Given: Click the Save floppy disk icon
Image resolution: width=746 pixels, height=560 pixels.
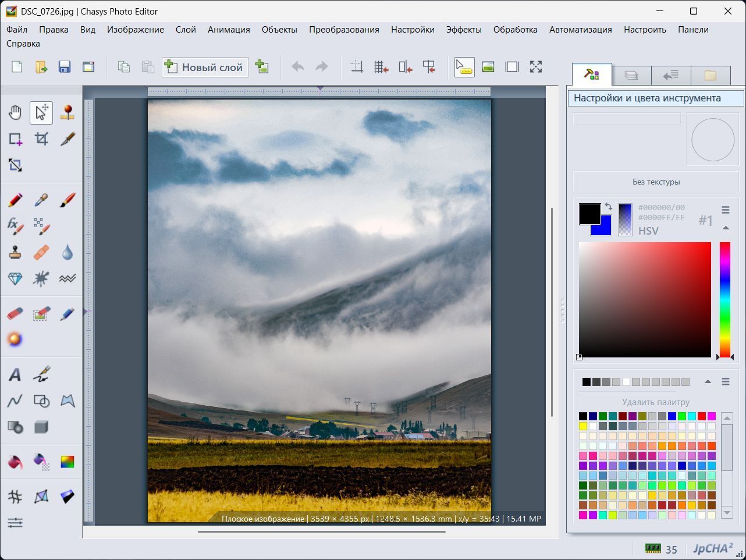Looking at the screenshot, I should click(65, 67).
